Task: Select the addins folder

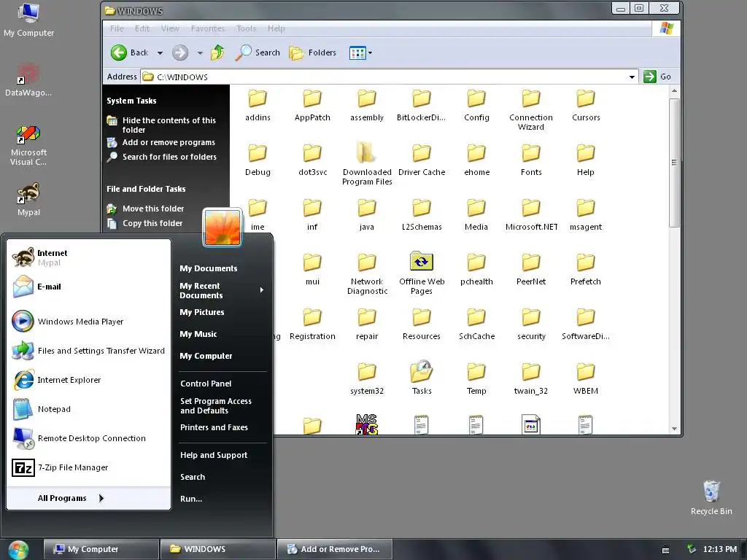Action: pyautogui.click(x=258, y=105)
